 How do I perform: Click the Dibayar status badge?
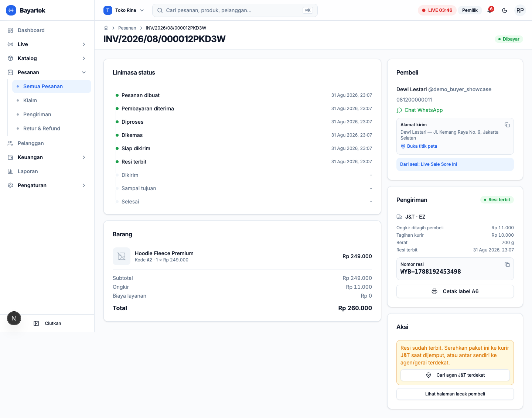[x=509, y=39]
